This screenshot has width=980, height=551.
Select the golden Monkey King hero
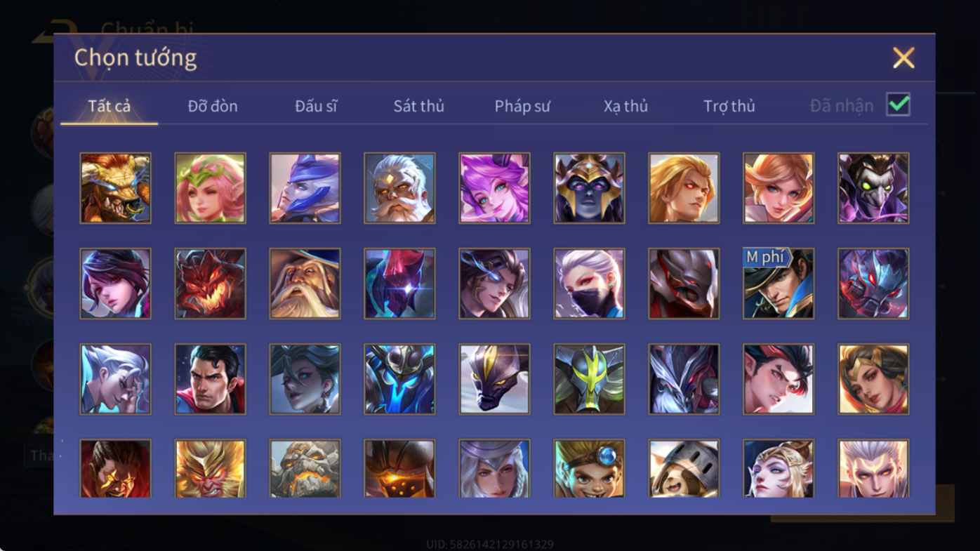tap(210, 469)
